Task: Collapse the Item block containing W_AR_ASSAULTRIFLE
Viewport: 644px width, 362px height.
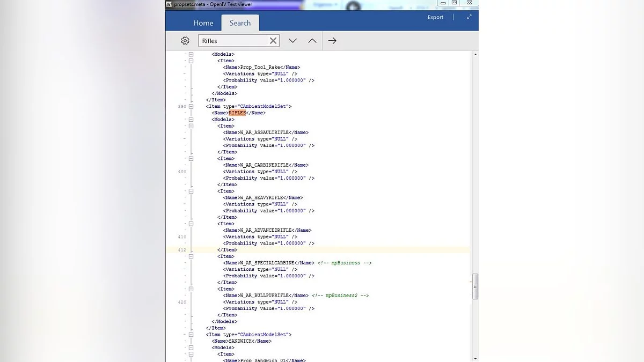Action: (x=191, y=126)
